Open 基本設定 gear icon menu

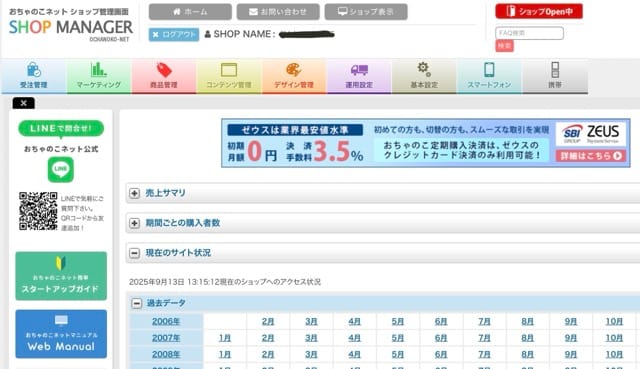coord(424,76)
